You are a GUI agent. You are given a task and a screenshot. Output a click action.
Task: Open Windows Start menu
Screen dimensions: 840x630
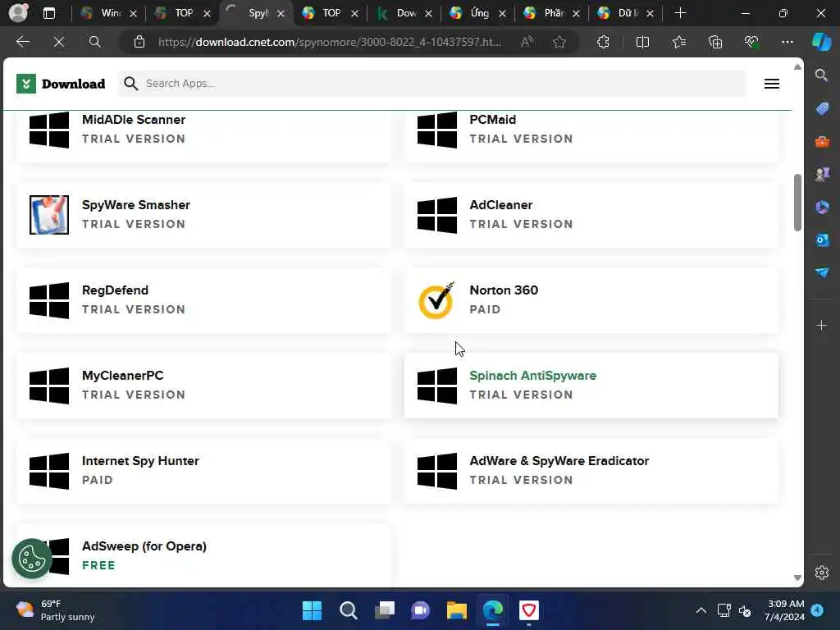tap(312, 610)
